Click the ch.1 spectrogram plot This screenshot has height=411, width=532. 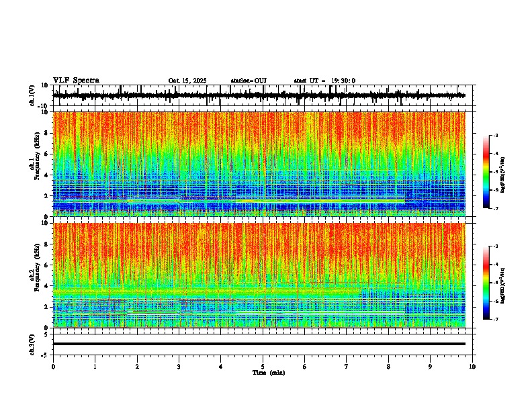point(259,164)
